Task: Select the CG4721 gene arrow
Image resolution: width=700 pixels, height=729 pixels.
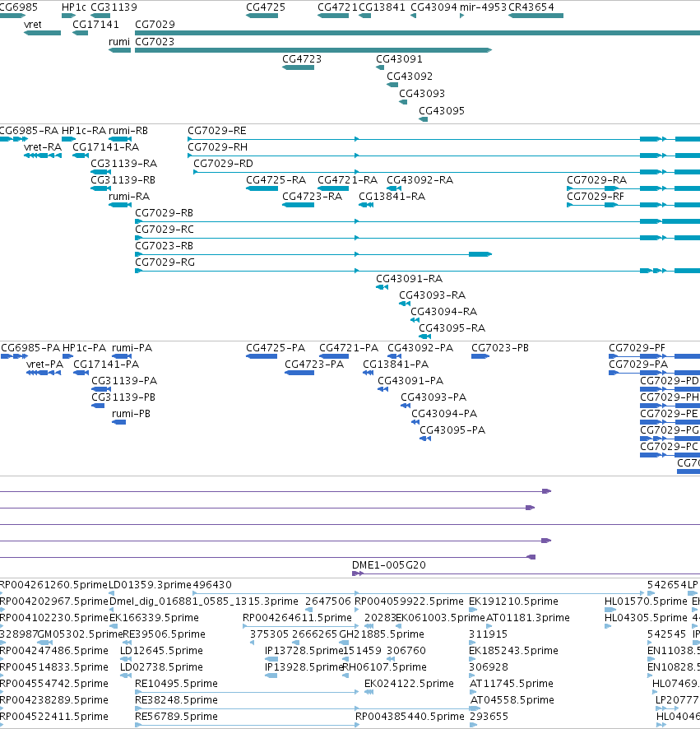Action: click(333, 16)
